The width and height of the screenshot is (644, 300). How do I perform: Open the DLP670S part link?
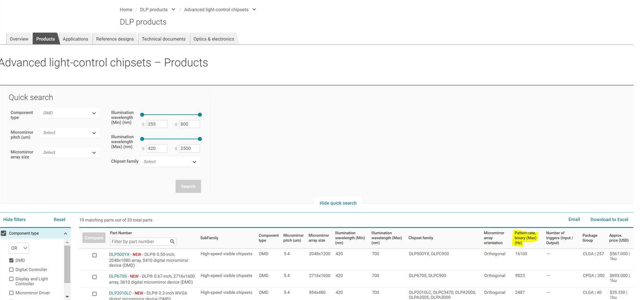(118, 276)
